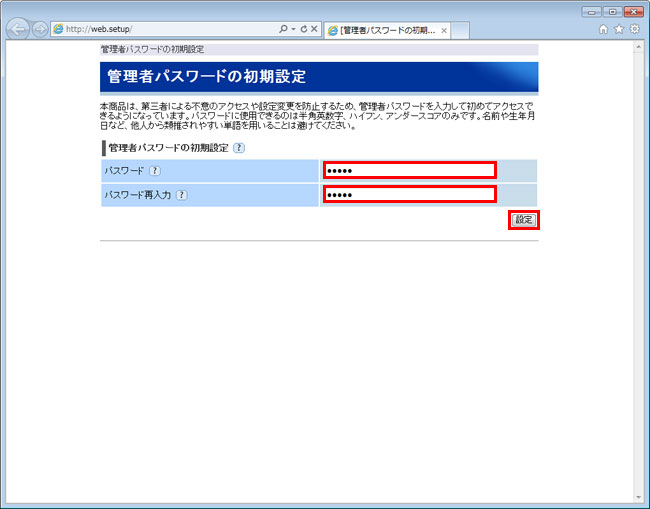Expand the address bar dropdown arrow

click(293, 30)
